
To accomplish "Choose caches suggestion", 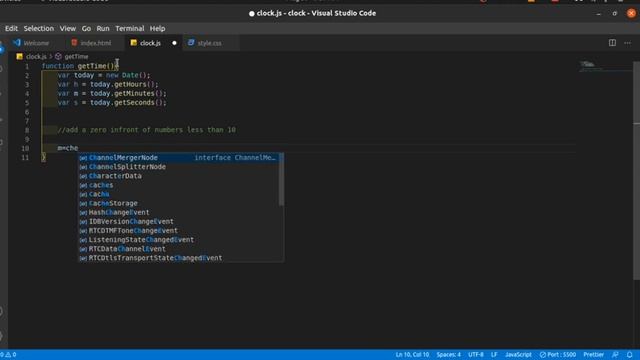I will (x=179, y=185).
